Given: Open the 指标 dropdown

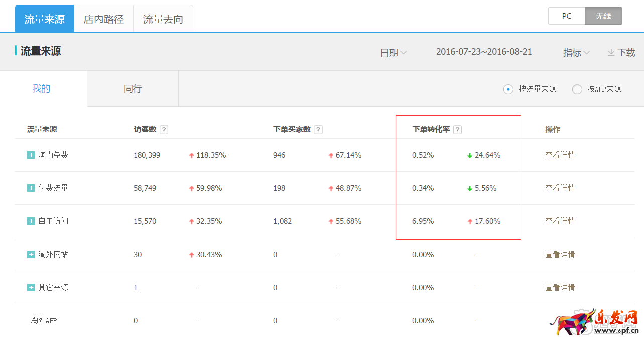Looking at the screenshot, I should (576, 53).
